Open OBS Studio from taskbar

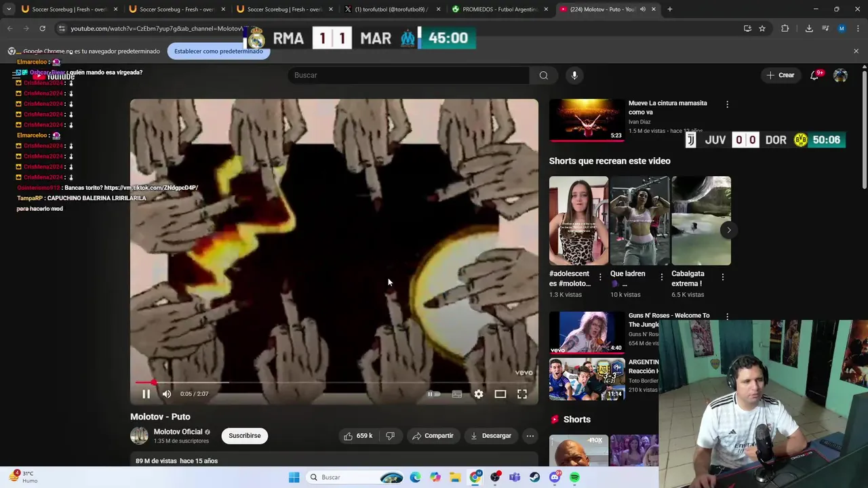pyautogui.click(x=495, y=477)
